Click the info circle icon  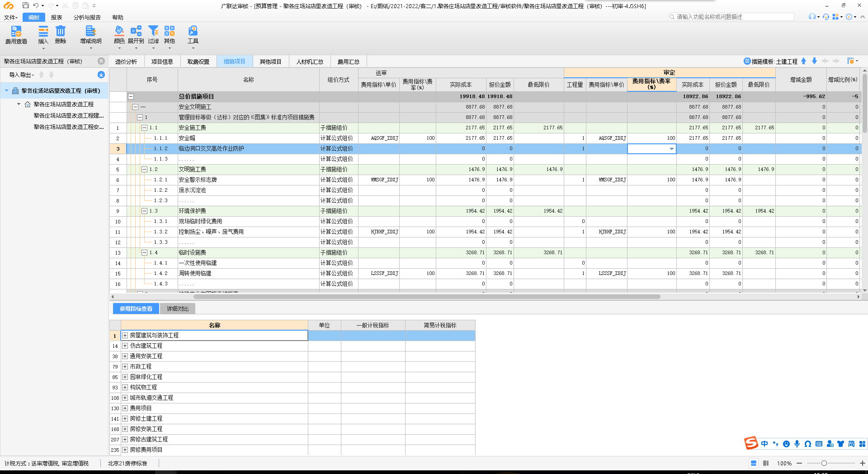tap(849, 17)
